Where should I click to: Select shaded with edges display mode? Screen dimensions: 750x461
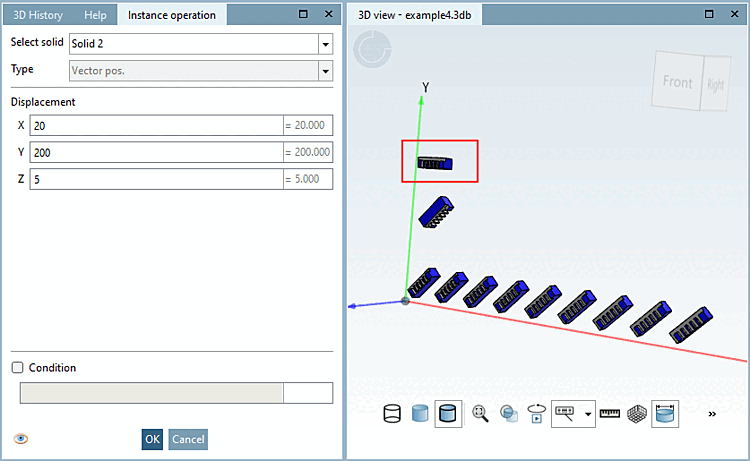point(448,414)
